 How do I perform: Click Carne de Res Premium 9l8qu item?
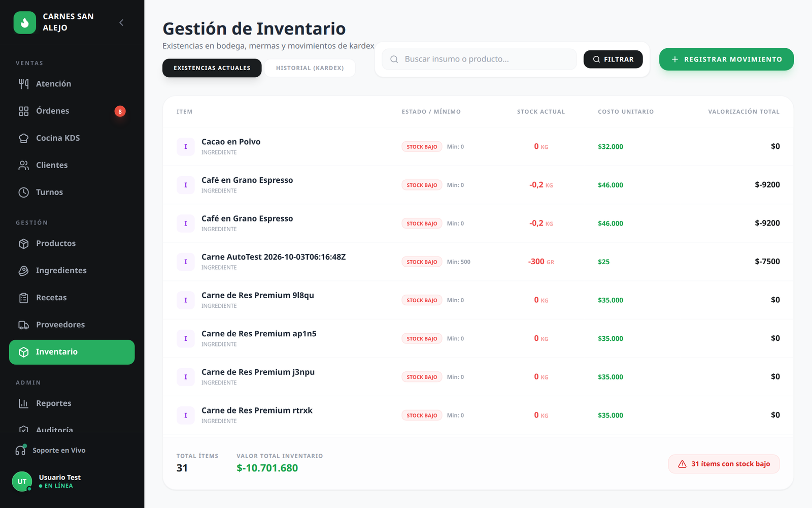pos(258,295)
